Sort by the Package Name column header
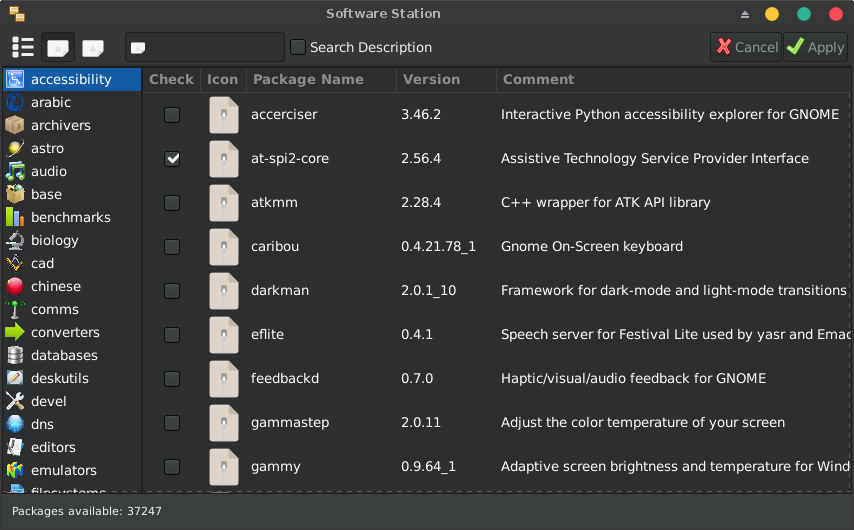This screenshot has width=854, height=530. pyautogui.click(x=321, y=80)
